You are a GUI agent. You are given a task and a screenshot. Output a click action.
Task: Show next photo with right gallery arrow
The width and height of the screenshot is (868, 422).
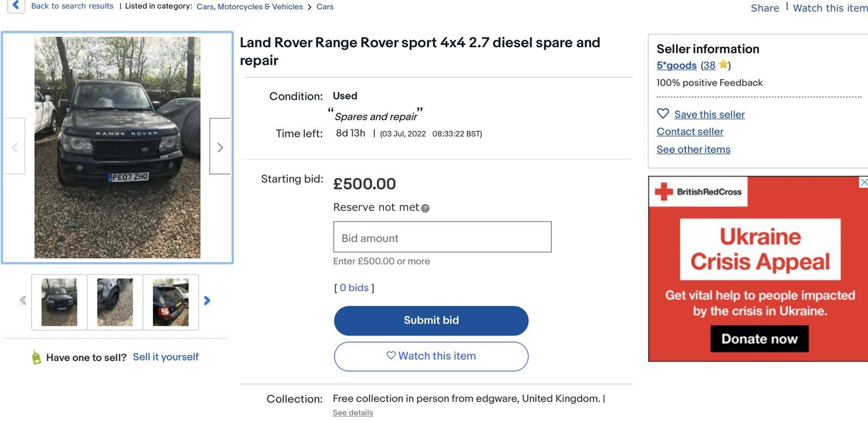[220, 146]
